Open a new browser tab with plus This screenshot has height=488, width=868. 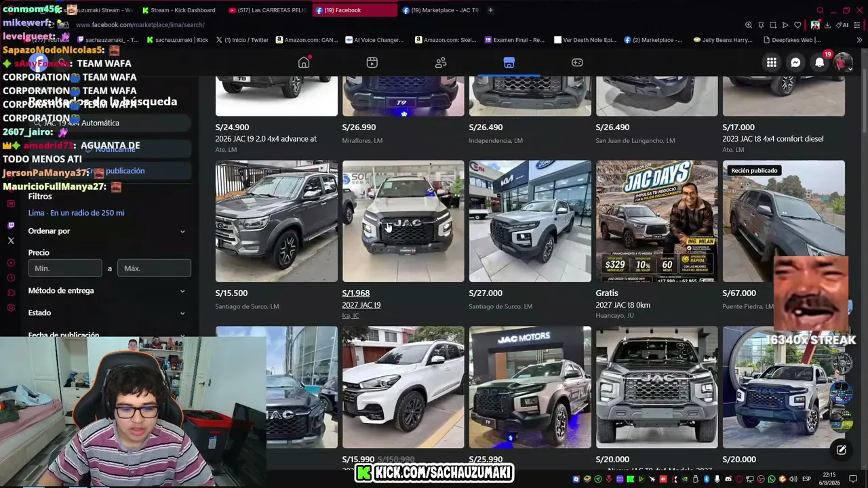point(490,10)
